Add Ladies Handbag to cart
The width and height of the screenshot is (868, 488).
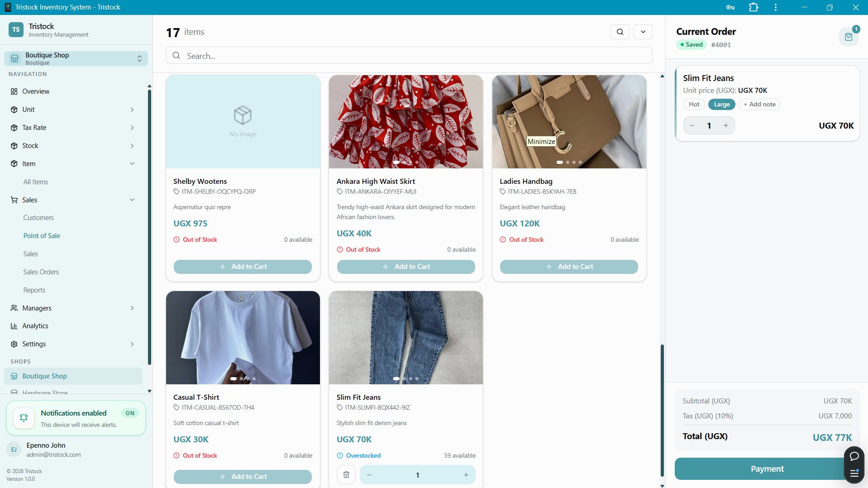click(569, 267)
